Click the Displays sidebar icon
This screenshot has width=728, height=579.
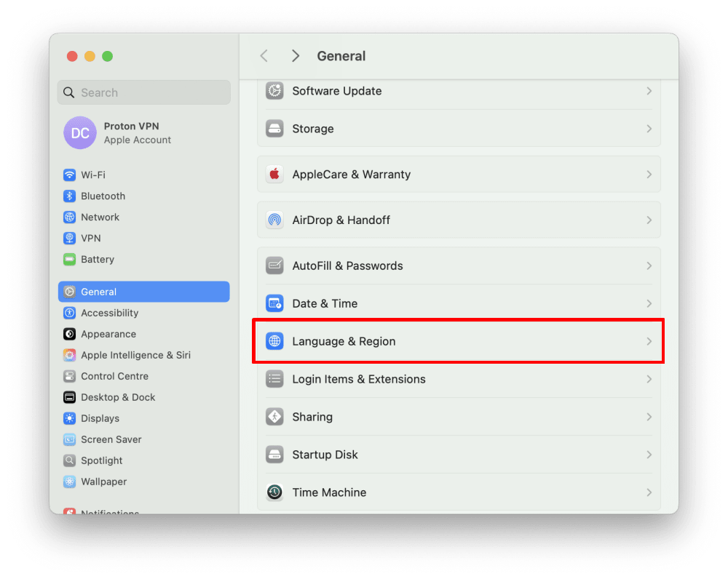[x=70, y=418]
